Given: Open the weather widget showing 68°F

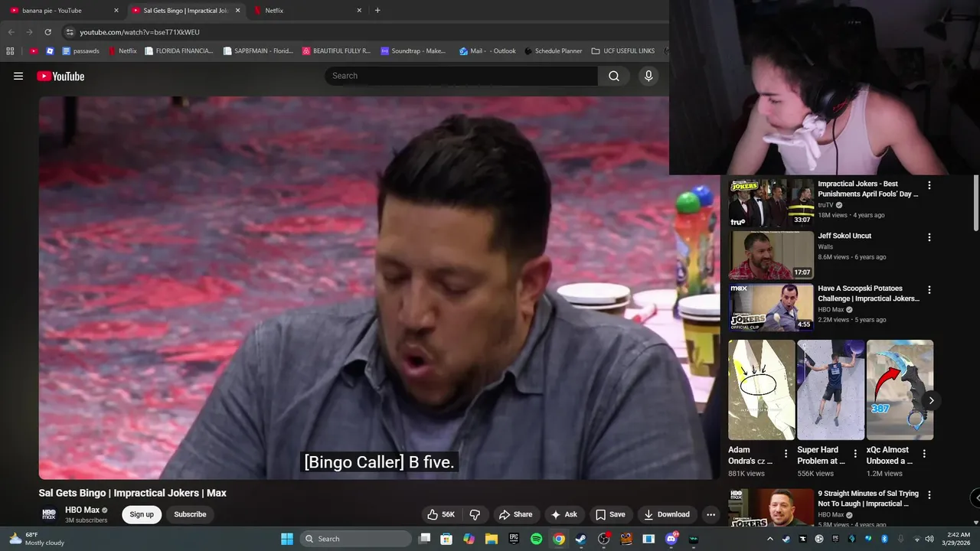Looking at the screenshot, I should pyautogui.click(x=36, y=539).
